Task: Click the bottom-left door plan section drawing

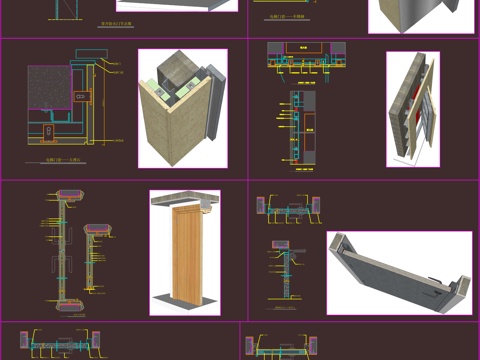Action: [60, 342]
